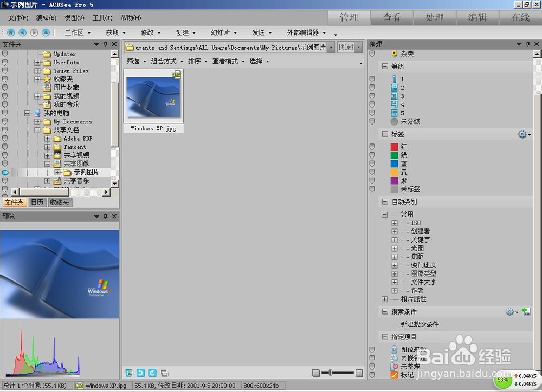Image resolution: width=542 pixels, height=392 pixels.
Task: Click the Home navigation icon
Action: pos(11,32)
